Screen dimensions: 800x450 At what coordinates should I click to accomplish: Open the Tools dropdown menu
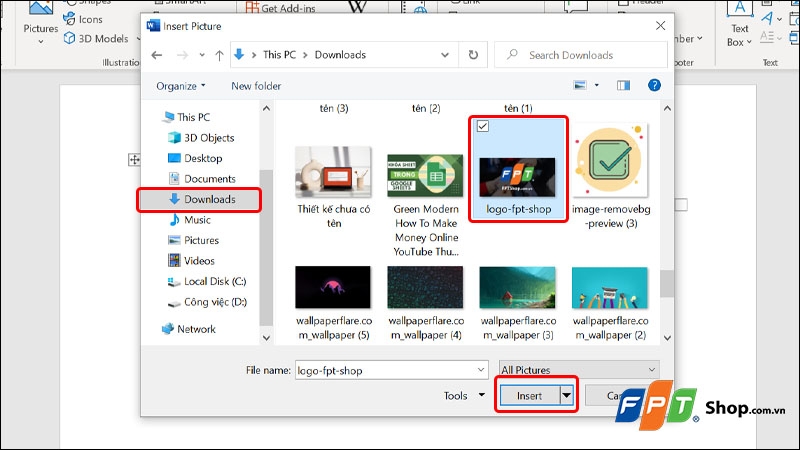click(461, 396)
